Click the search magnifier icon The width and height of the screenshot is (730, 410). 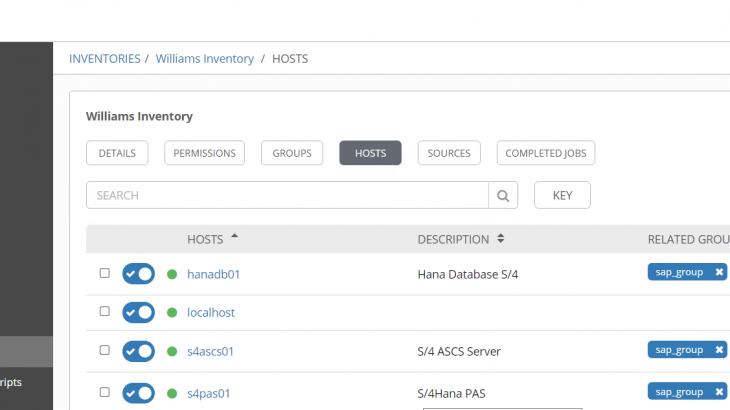pos(503,195)
